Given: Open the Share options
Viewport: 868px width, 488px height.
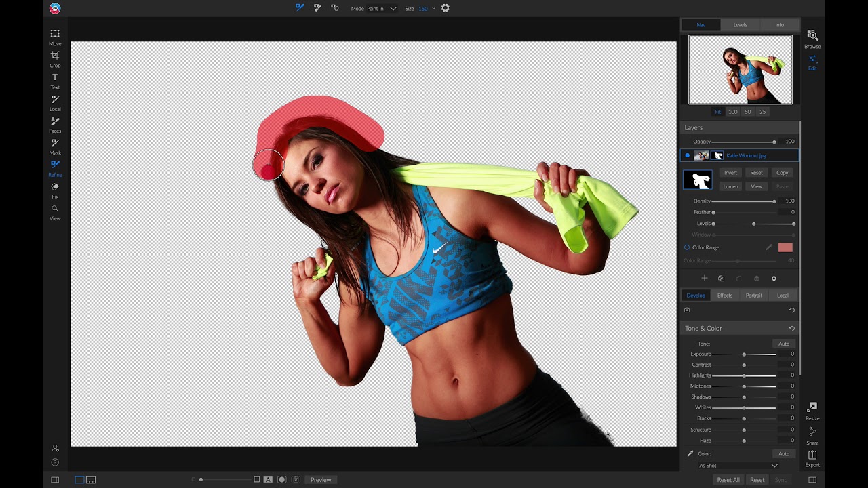Looking at the screenshot, I should (812, 435).
